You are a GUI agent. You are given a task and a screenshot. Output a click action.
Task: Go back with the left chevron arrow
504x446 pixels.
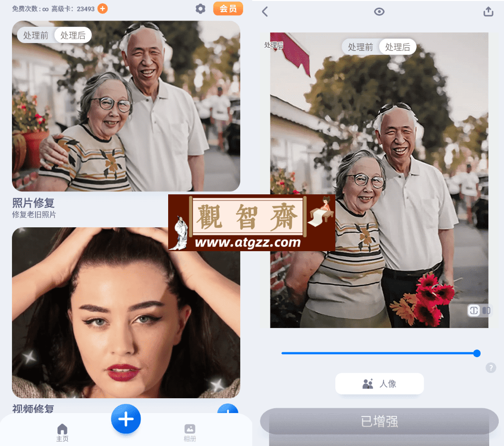click(265, 12)
